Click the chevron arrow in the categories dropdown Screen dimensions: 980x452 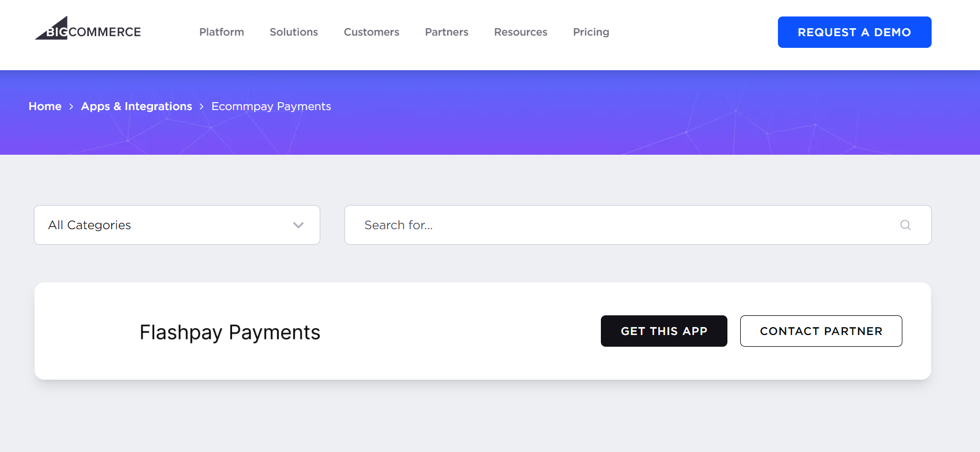(x=298, y=225)
